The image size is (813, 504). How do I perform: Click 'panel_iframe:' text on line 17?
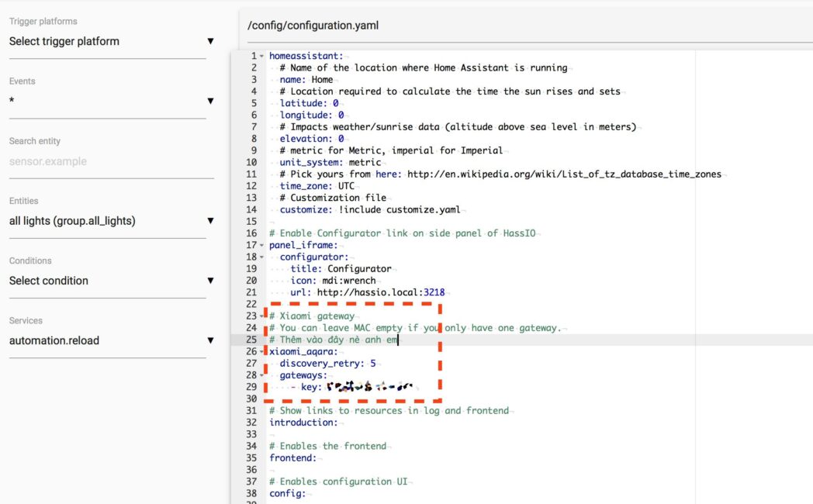303,246
